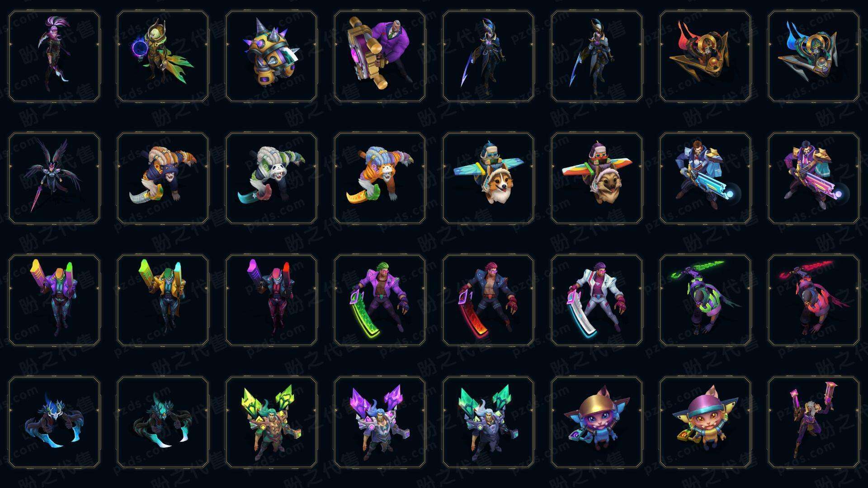Select the yellow-jacket figure with glowing green towers
Screen dimensions: 868x488
pyautogui.click(x=163, y=300)
